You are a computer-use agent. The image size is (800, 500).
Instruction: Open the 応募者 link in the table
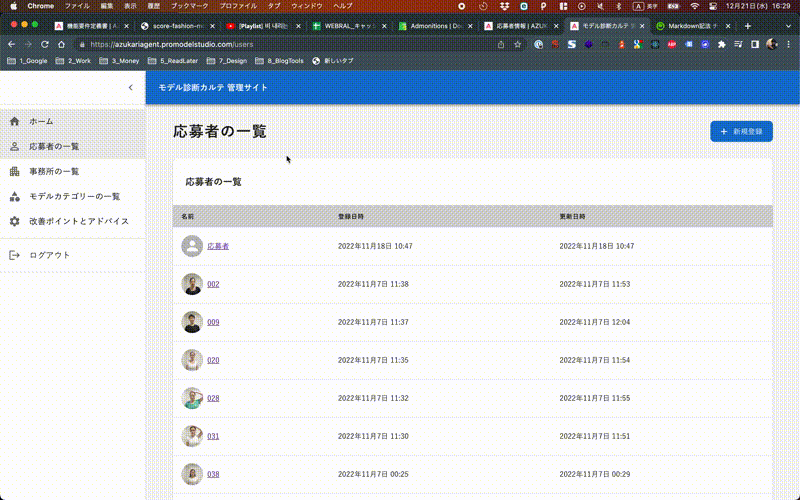pyautogui.click(x=218, y=246)
